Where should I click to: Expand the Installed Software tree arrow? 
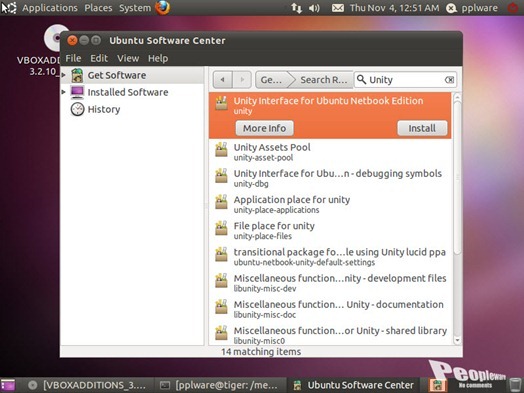pos(63,92)
